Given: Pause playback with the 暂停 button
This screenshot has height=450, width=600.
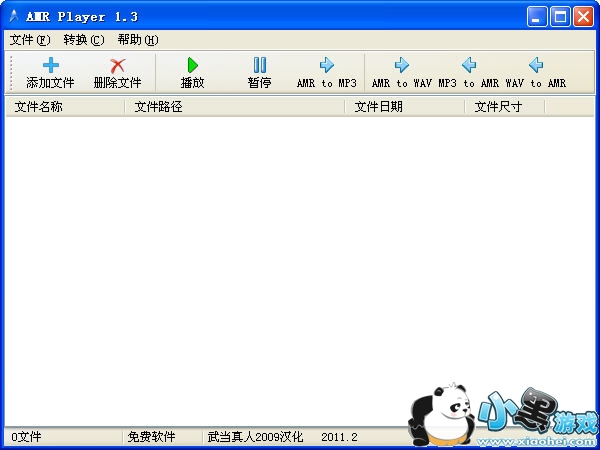Looking at the screenshot, I should [x=259, y=72].
